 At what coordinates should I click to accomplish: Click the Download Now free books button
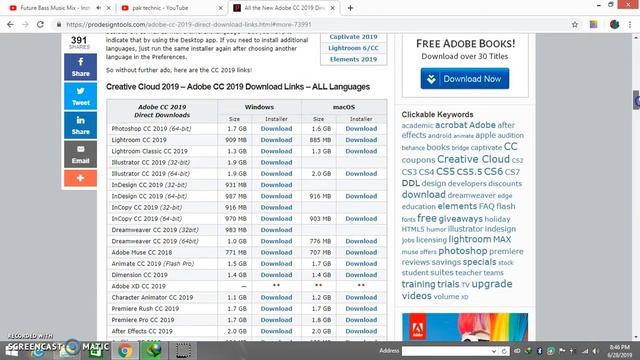click(464, 78)
